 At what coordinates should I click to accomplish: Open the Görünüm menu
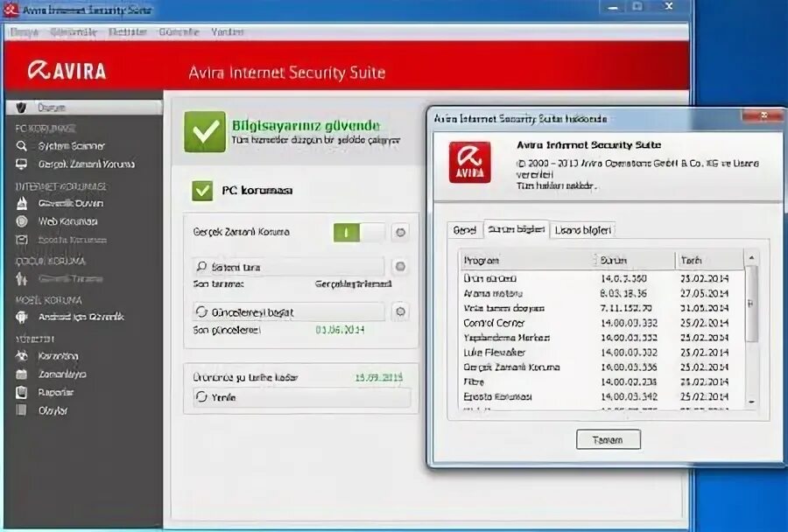[74, 32]
